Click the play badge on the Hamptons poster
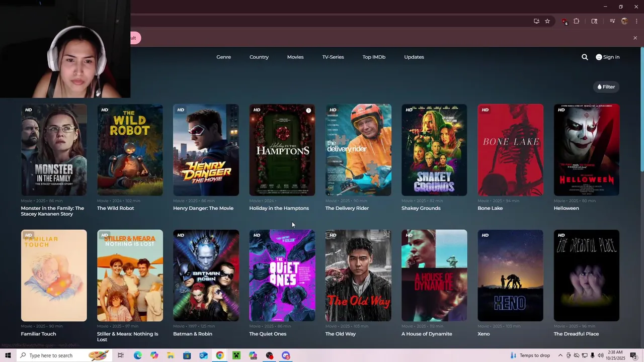Viewport: 644px width, 362px height. (x=308, y=111)
